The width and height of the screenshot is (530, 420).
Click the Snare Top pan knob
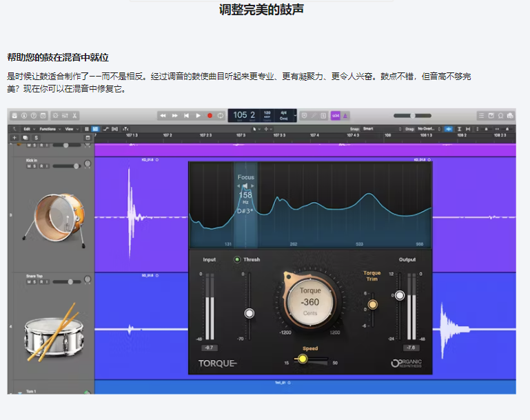(x=88, y=279)
